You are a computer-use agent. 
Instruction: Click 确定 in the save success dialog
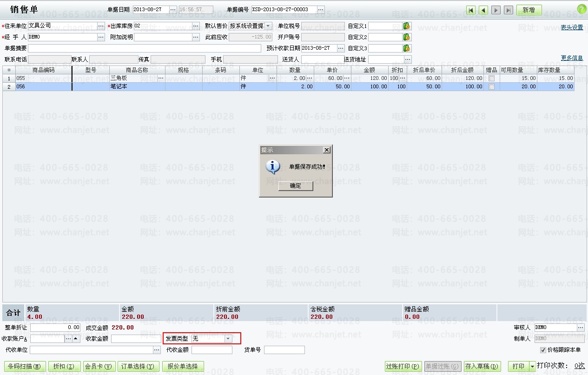click(x=296, y=186)
